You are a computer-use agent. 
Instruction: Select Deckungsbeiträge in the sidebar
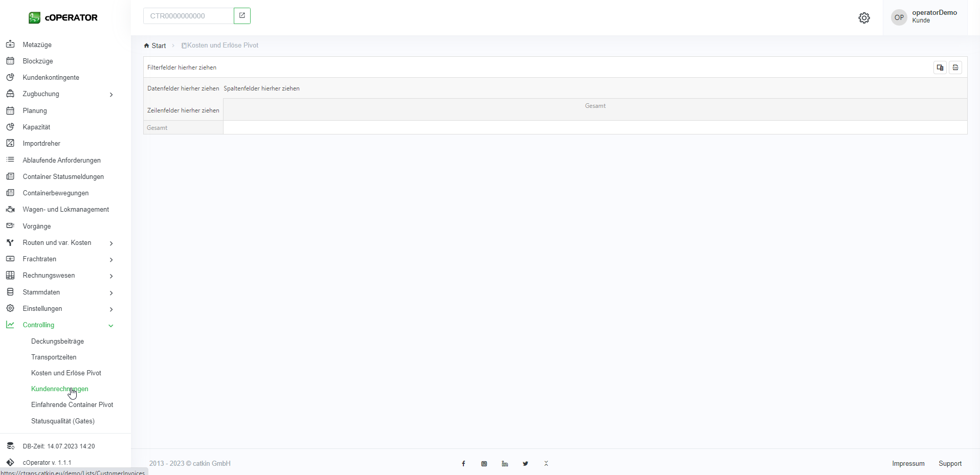(x=57, y=342)
